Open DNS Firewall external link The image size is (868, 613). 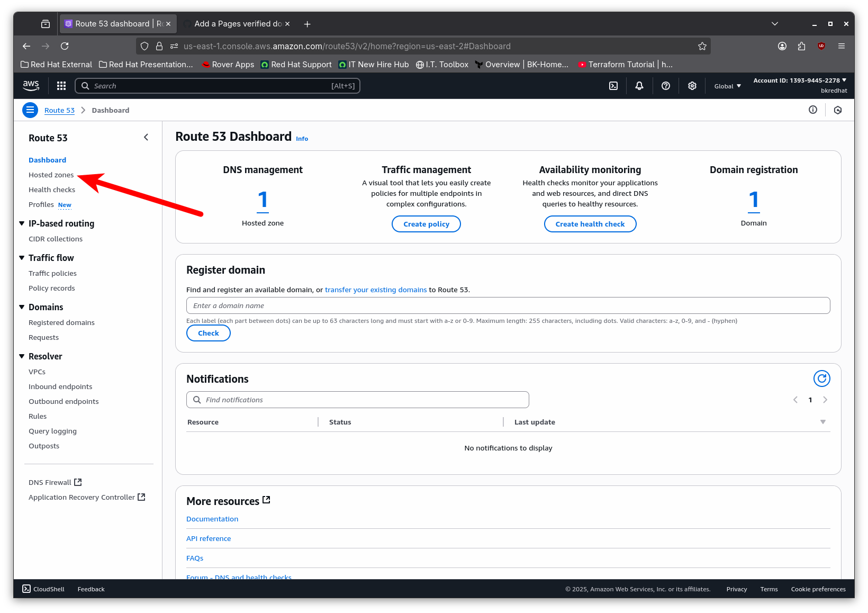click(55, 482)
